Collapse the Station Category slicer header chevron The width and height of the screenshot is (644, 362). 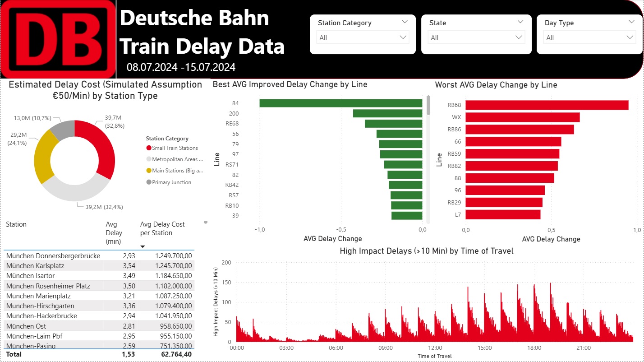(404, 22)
